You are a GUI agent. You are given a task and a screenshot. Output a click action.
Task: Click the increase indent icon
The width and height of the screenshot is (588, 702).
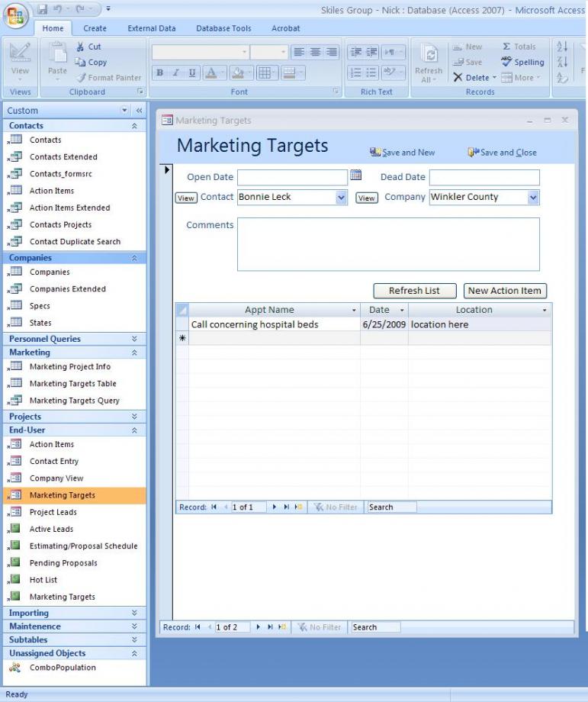[x=371, y=52]
